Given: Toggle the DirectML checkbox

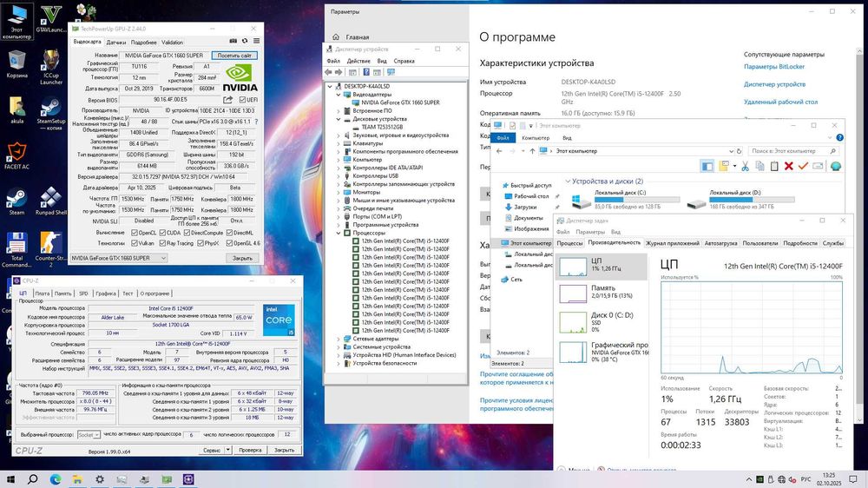Looking at the screenshot, I should 229,234.
